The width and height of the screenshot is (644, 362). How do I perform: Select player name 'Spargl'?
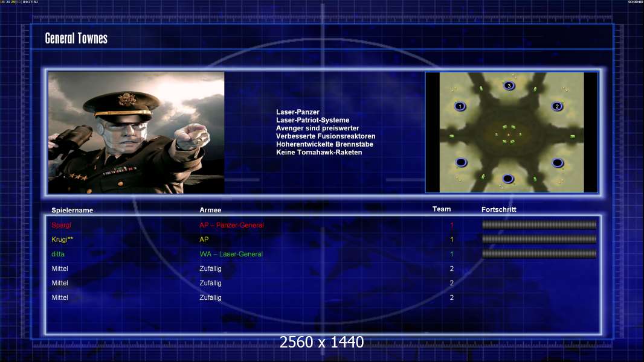(x=61, y=225)
